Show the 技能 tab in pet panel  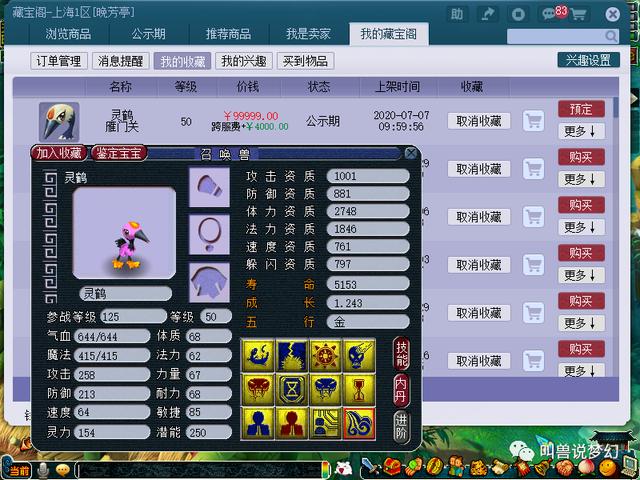pos(401,354)
